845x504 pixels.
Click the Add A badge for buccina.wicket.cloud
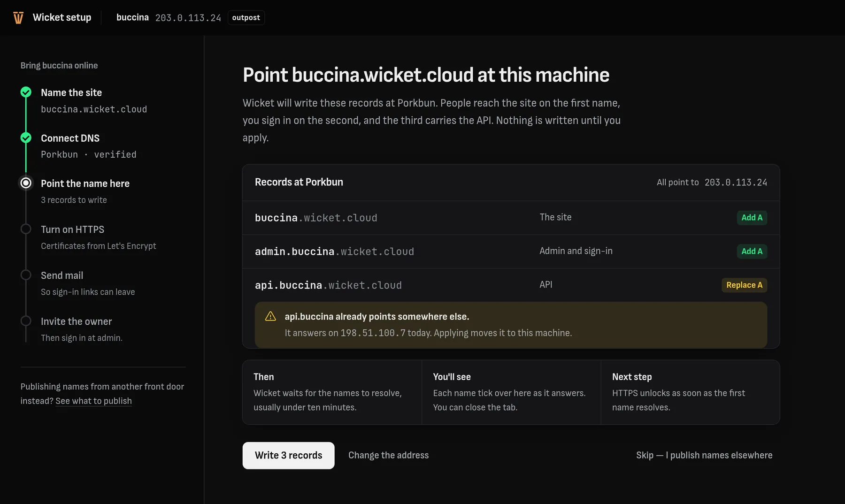click(752, 217)
